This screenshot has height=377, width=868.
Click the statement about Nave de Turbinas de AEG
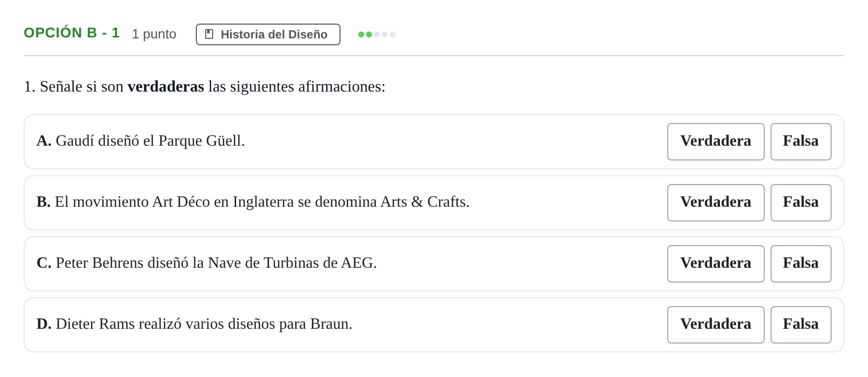click(x=207, y=263)
